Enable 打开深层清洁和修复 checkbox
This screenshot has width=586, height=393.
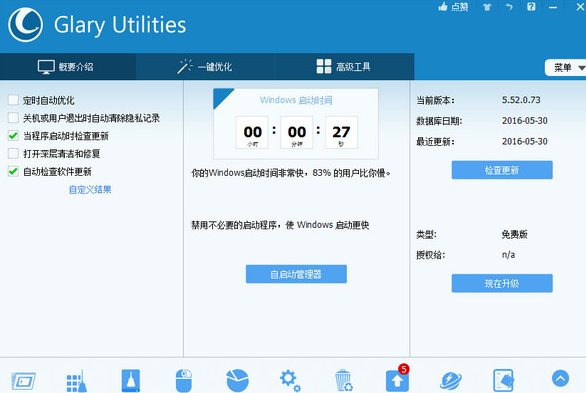click(13, 154)
